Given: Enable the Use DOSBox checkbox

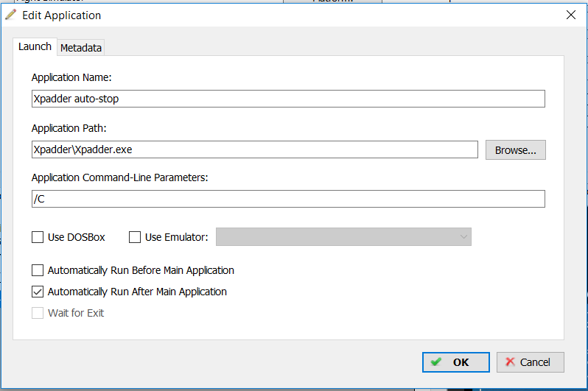Looking at the screenshot, I should 38,237.
